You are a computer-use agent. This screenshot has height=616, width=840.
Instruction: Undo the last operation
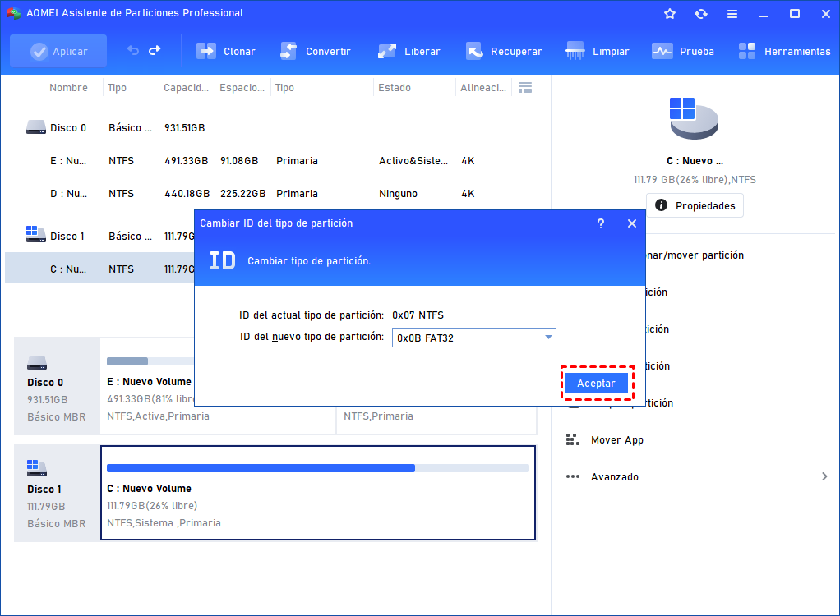(133, 51)
